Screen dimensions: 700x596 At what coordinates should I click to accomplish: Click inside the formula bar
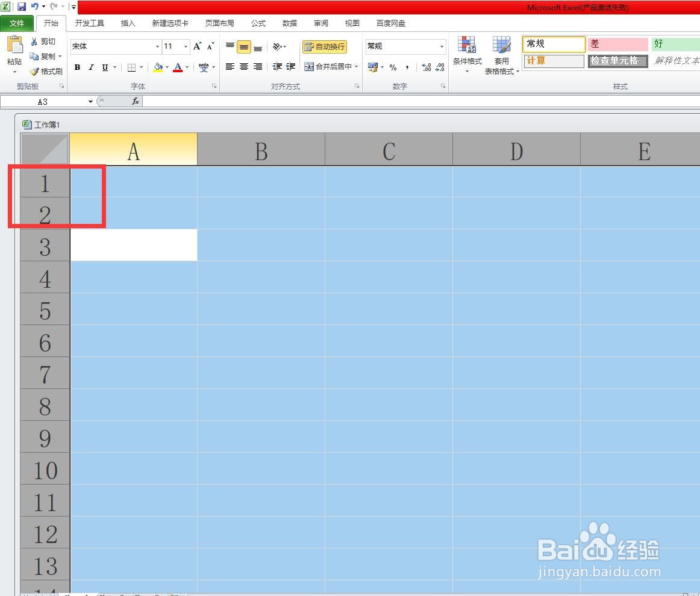click(420, 101)
